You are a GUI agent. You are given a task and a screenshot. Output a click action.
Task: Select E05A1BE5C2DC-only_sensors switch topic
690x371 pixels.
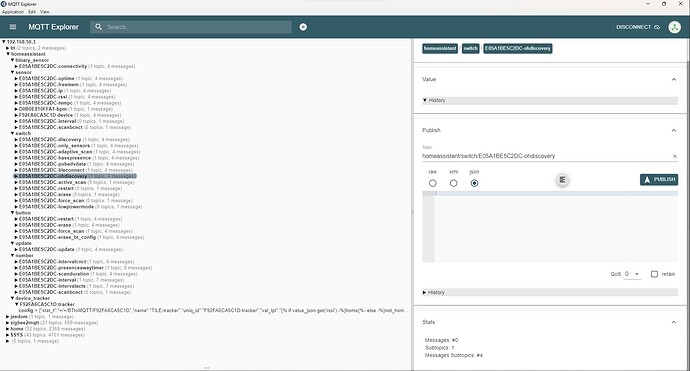(x=54, y=146)
